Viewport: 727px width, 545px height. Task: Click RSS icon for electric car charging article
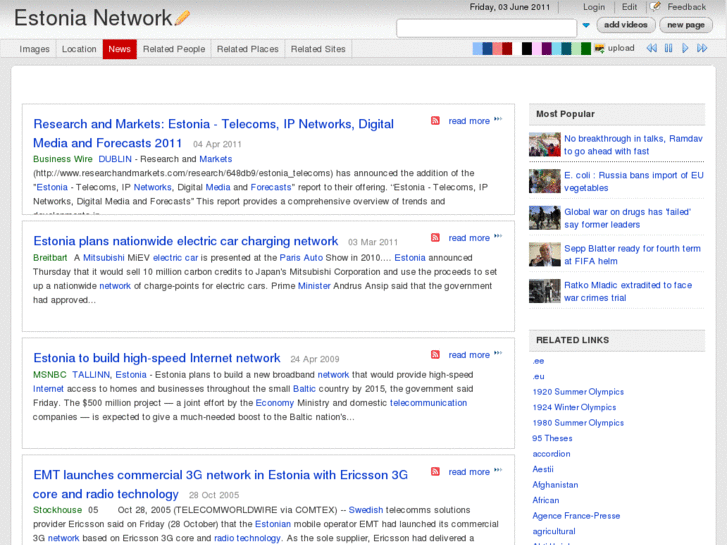click(x=435, y=237)
